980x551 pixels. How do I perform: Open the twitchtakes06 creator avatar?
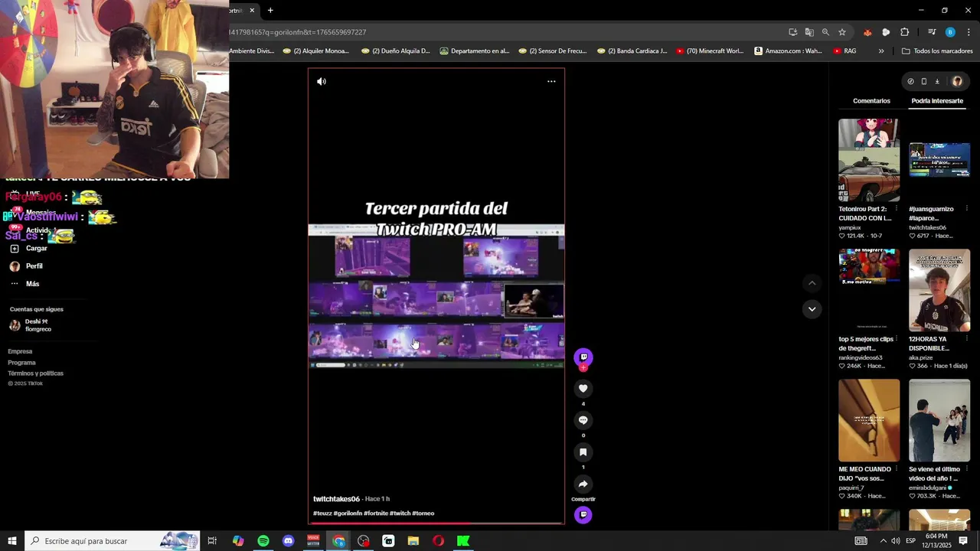583,357
